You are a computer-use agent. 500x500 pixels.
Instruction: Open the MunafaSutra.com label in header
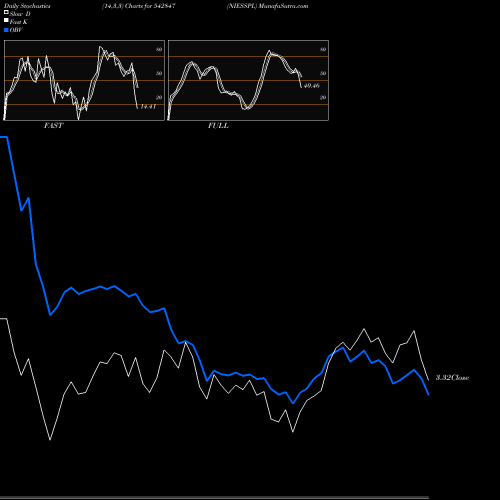pyautogui.click(x=283, y=6)
